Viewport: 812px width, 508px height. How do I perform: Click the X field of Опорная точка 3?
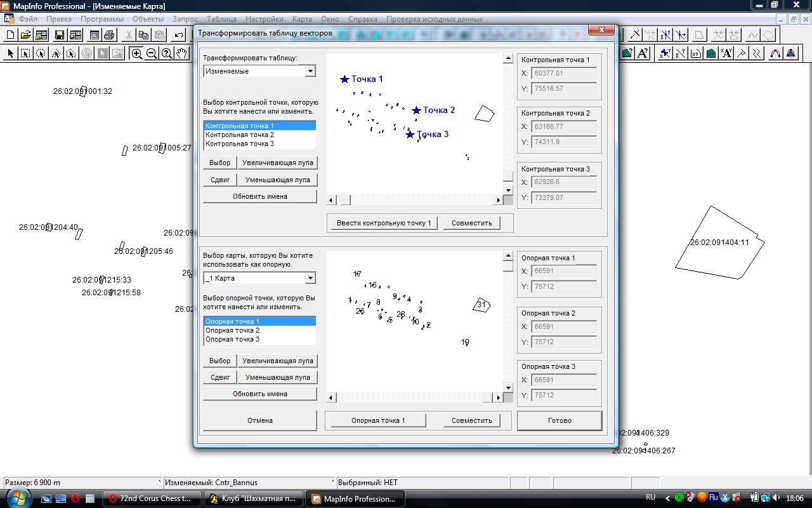pos(564,380)
